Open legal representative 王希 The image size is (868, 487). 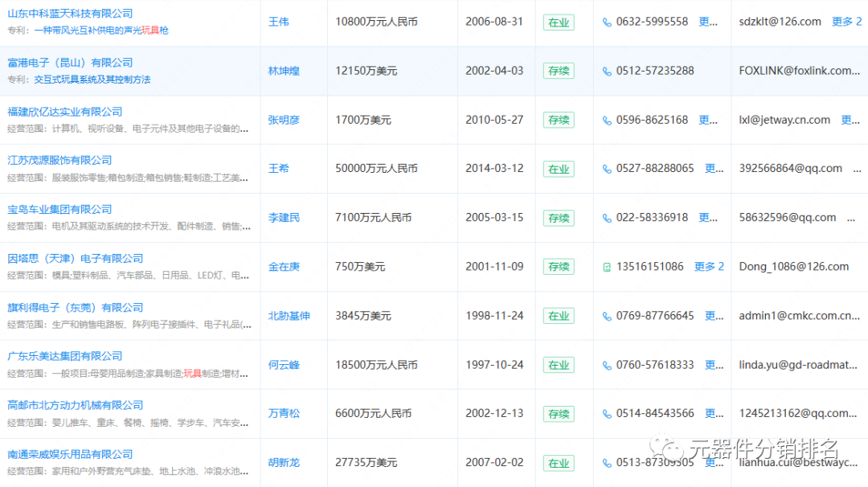pos(278,169)
